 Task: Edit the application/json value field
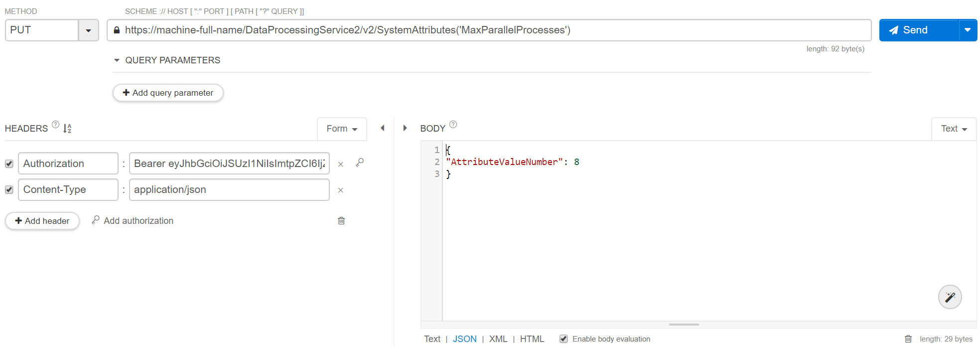pos(229,189)
